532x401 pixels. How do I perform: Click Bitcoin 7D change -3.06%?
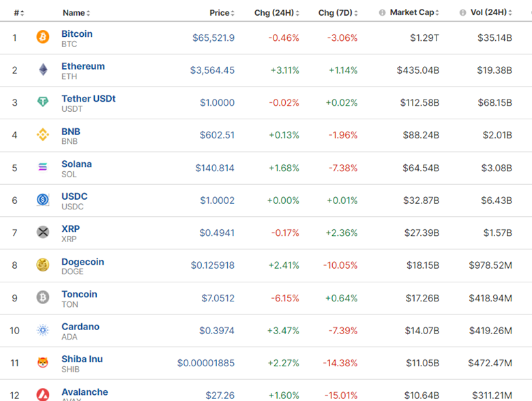coord(342,38)
